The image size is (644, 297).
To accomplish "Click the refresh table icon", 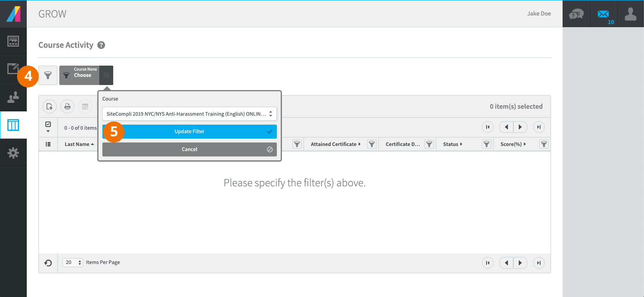I will (x=48, y=263).
